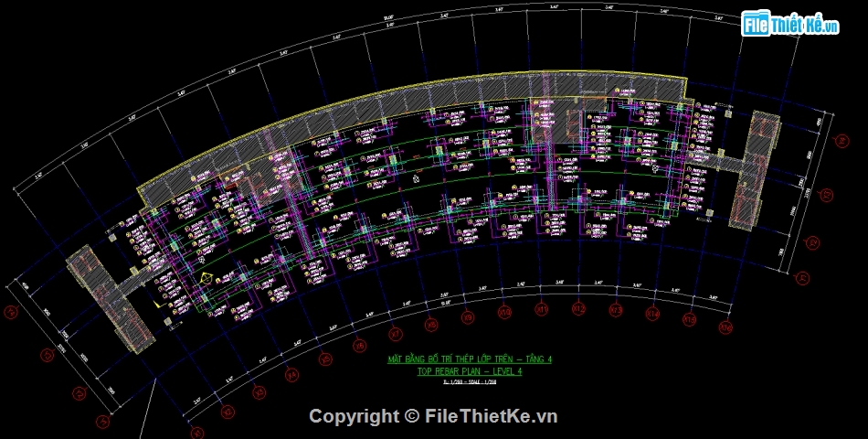Select Y1 bubble beside the left stair core

(103, 422)
